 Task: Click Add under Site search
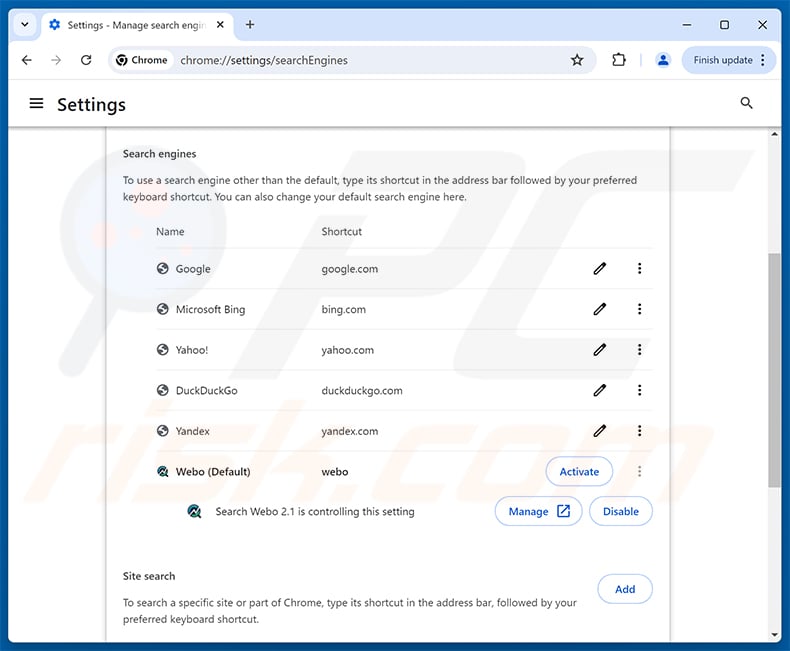point(625,589)
